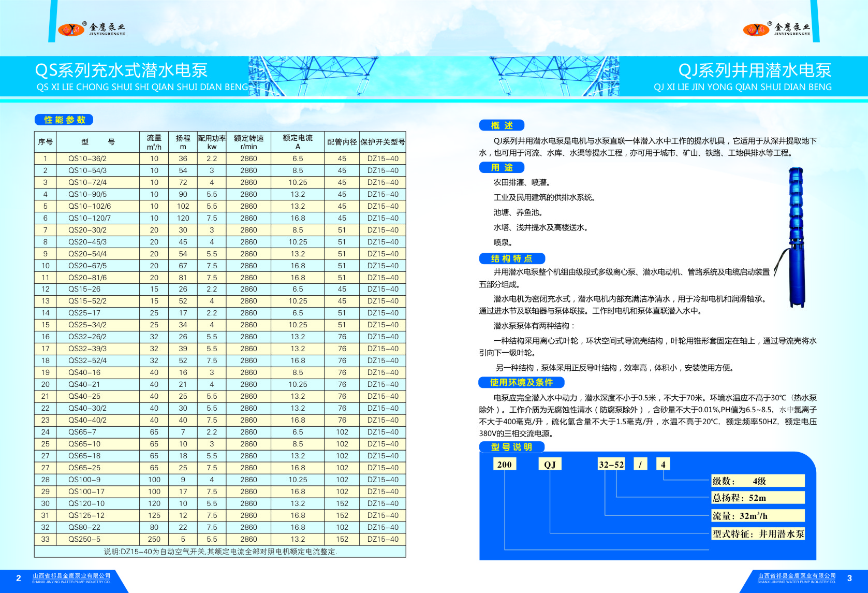The image size is (868, 593).
Task: Click the 流量 m³/h column header
Action: (x=154, y=142)
